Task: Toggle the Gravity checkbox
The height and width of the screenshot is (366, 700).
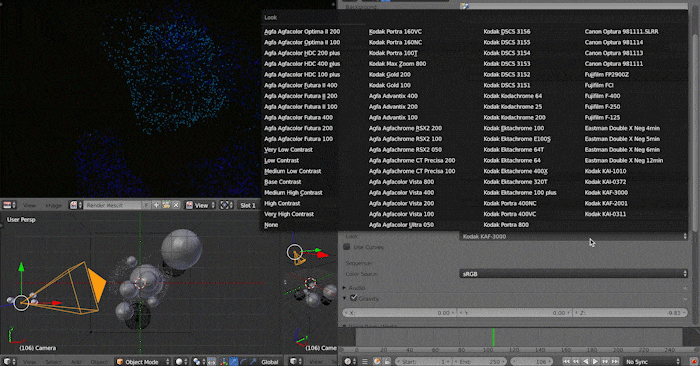Action: [354, 298]
